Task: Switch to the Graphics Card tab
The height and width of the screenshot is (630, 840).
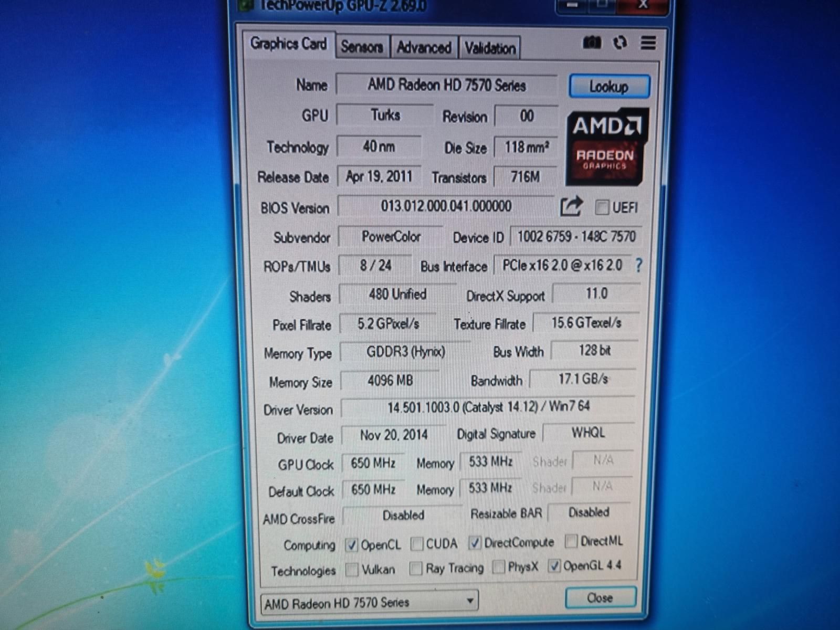Action: 288,44
